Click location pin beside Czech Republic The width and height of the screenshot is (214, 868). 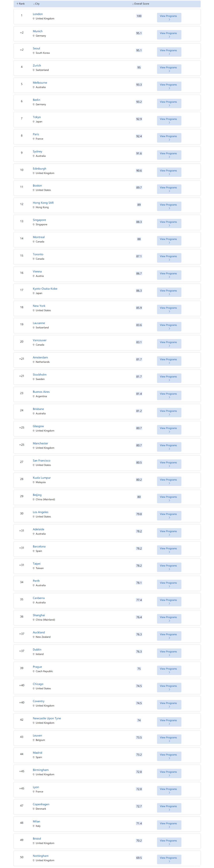34,671
